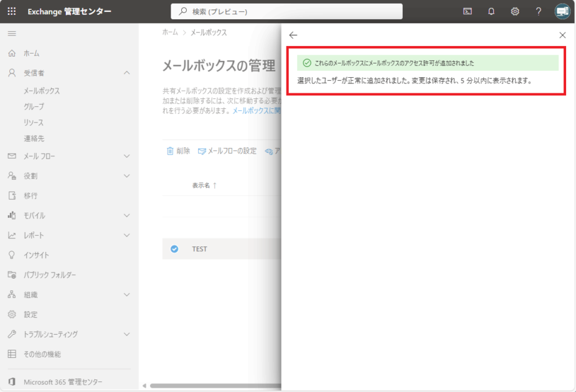Viewport: 576px width, 392px height.
Task: Expand the 役割 chevron
Action: pos(127,176)
